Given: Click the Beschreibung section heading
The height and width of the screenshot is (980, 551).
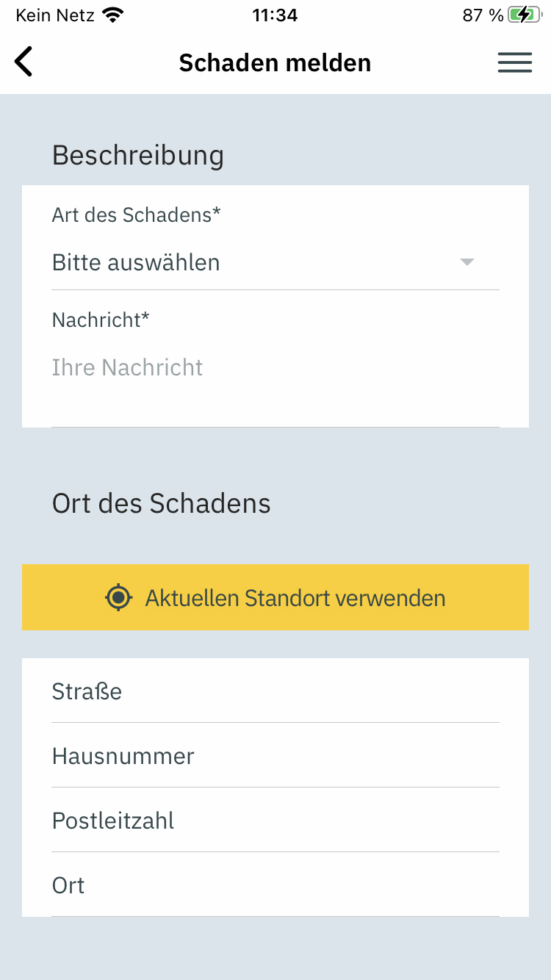Looking at the screenshot, I should coord(137,155).
